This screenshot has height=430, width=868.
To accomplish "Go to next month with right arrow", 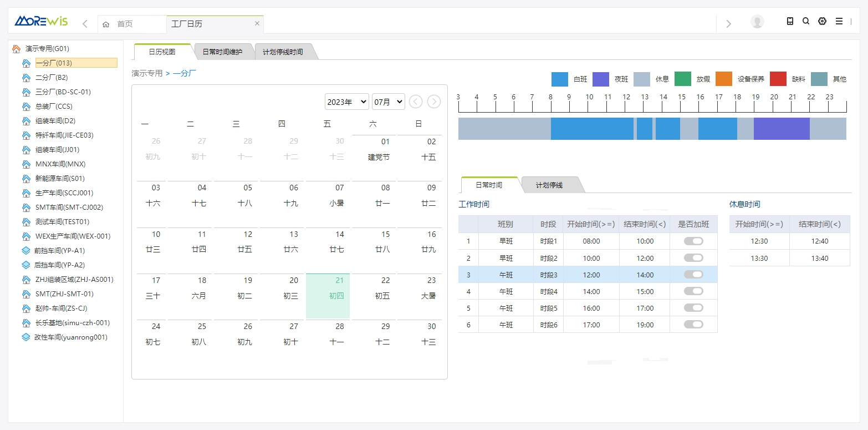I will [434, 102].
